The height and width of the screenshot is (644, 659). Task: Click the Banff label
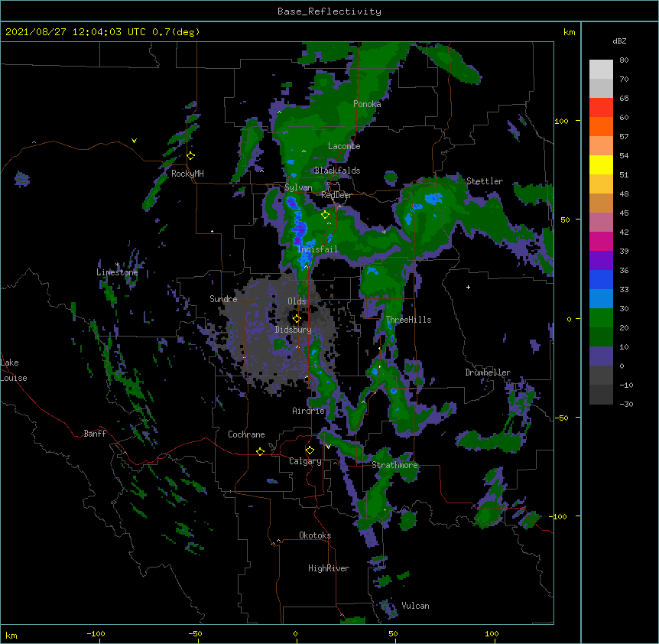click(95, 434)
